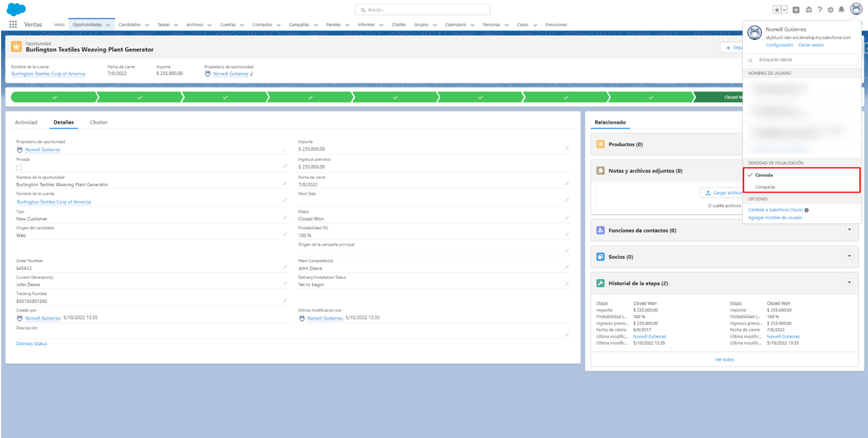Screen dimensions: 868x438
Task: Click Historial de la etapa icon
Action: click(x=600, y=283)
